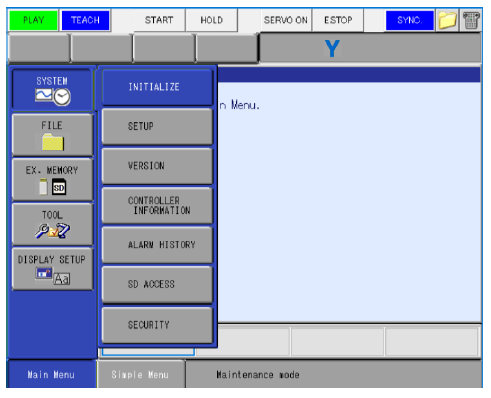Click the SERVO ON button
This screenshot has height=398, width=491.
tap(286, 20)
